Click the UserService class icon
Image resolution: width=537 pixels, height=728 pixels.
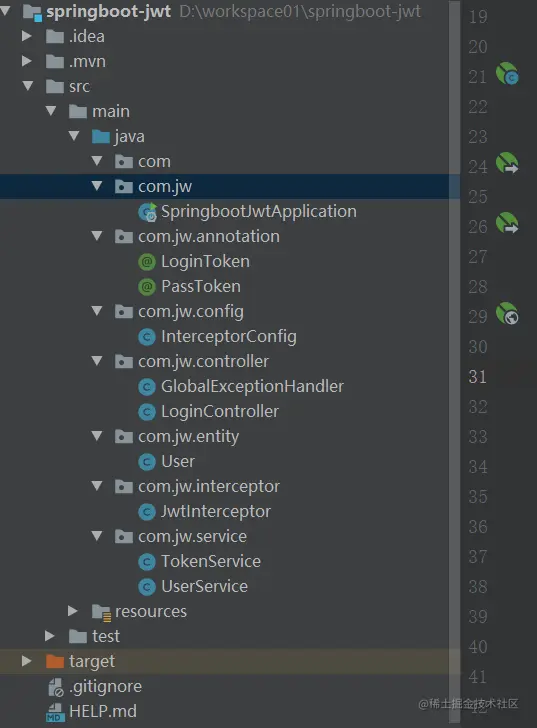pos(147,587)
